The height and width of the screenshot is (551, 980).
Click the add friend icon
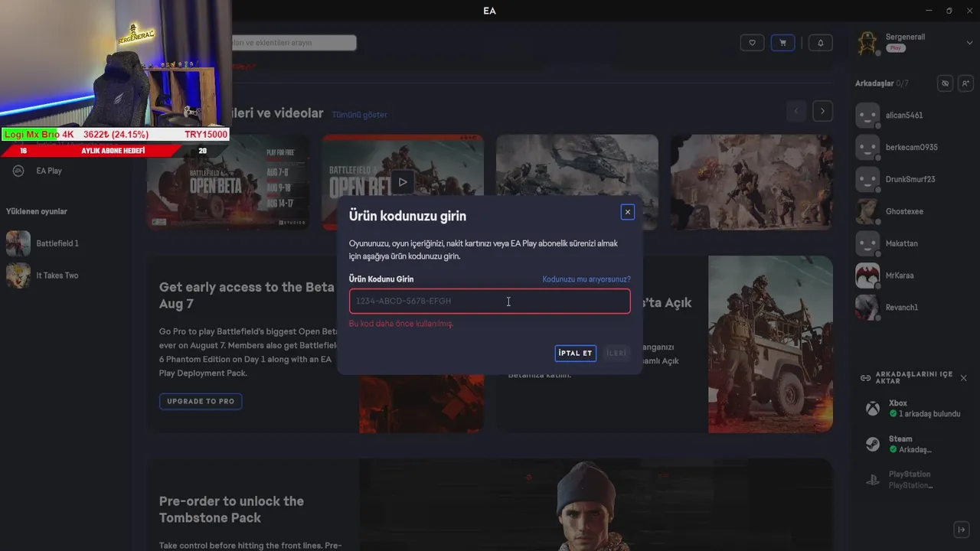click(x=965, y=83)
